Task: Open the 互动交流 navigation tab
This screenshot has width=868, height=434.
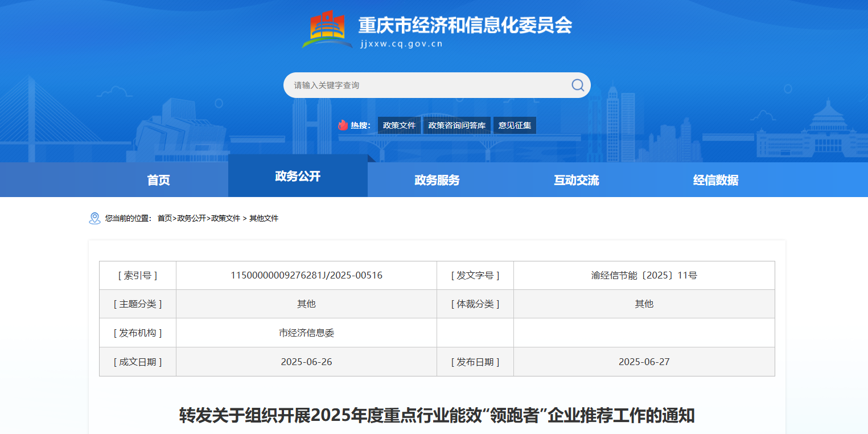Action: coord(577,180)
